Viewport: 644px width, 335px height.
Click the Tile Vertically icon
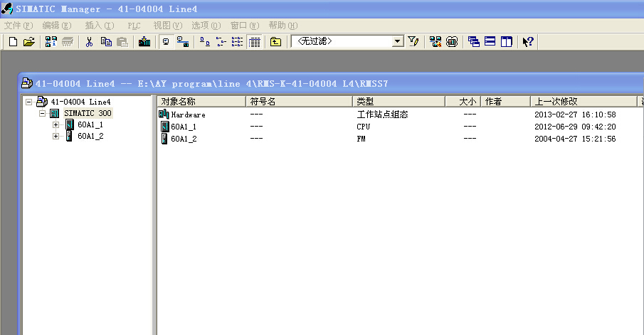pos(507,41)
